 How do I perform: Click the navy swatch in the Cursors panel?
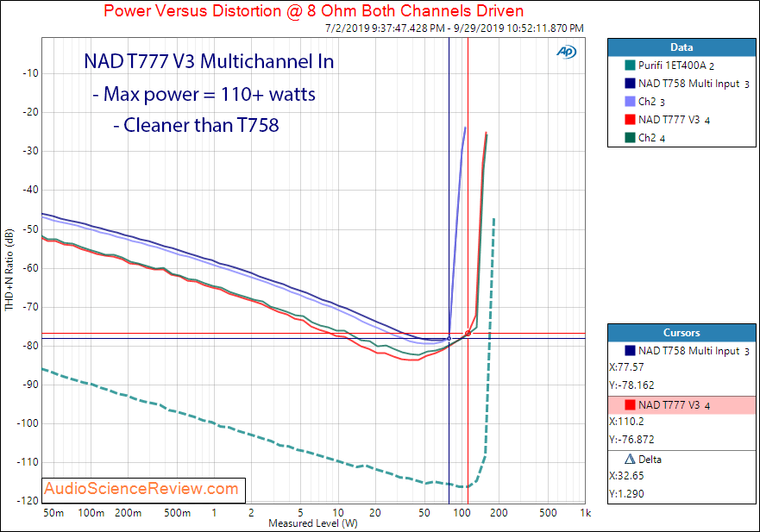coord(630,350)
